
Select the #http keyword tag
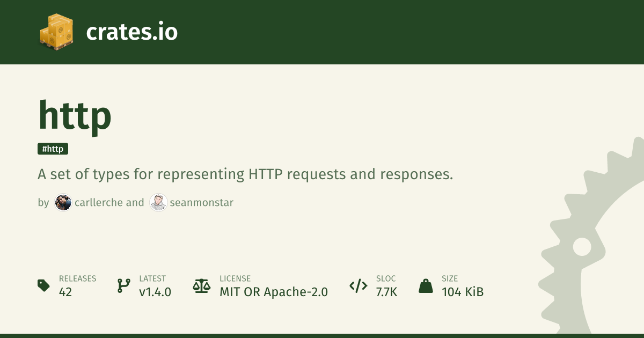coord(53,149)
